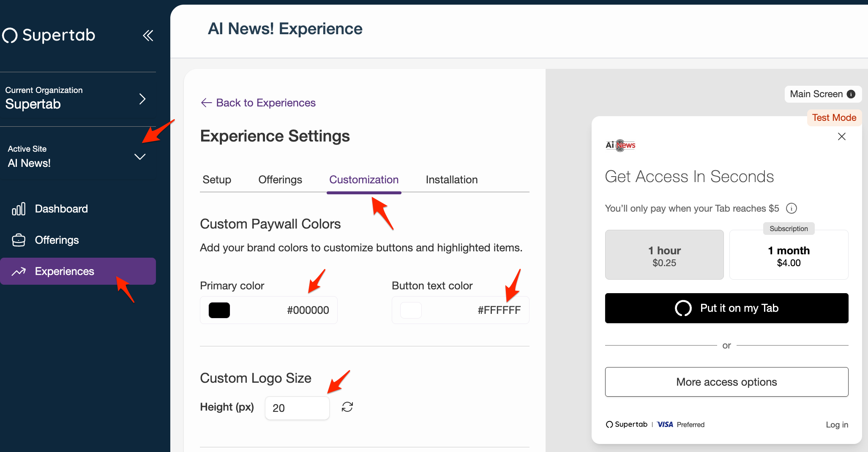
Task: Click the Supertab logo in sidebar
Action: [49, 35]
